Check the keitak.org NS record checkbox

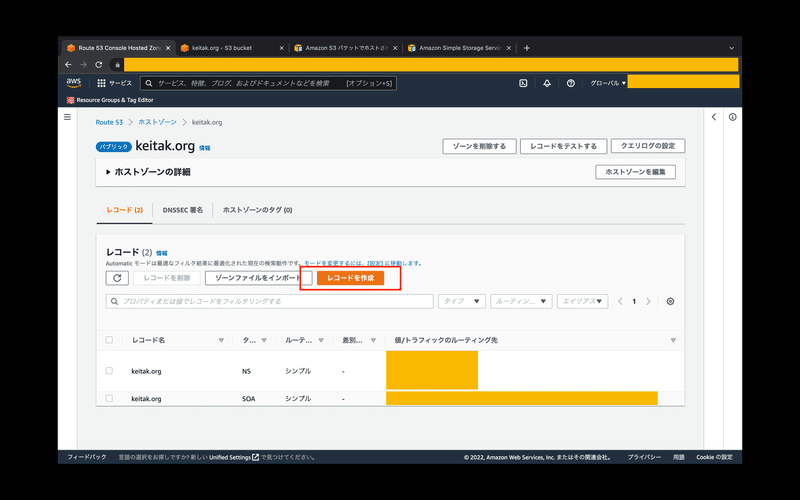tap(109, 371)
